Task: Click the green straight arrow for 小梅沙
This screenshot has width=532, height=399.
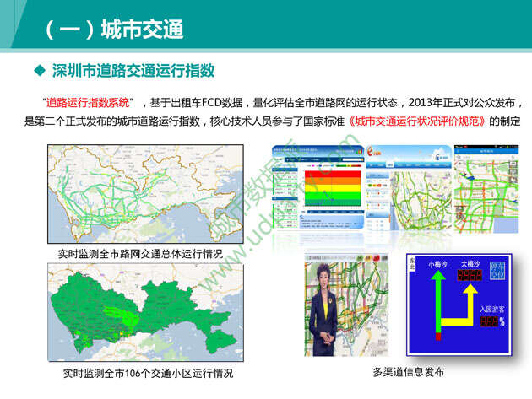Action: point(436,304)
